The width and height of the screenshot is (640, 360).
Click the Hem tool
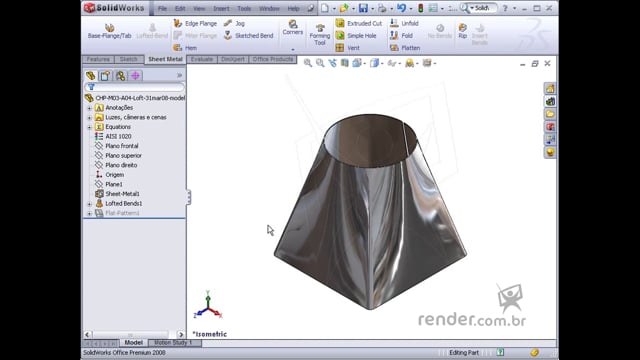[x=185, y=48]
